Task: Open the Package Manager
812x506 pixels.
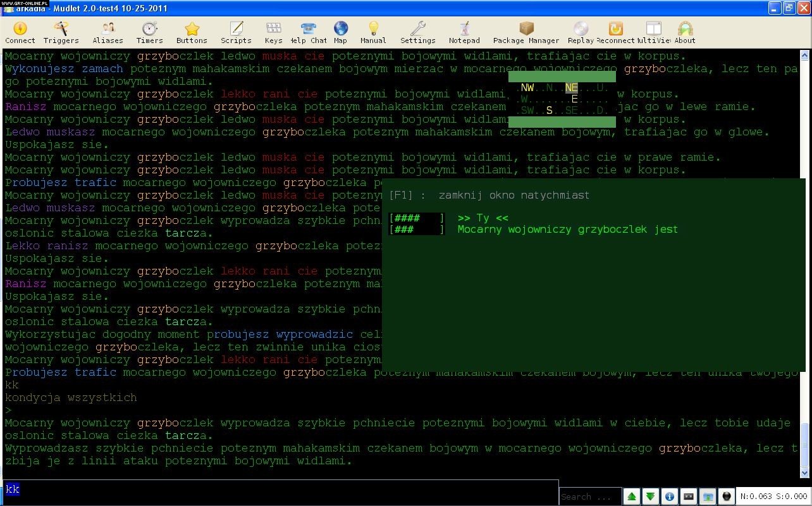Action: [526, 32]
